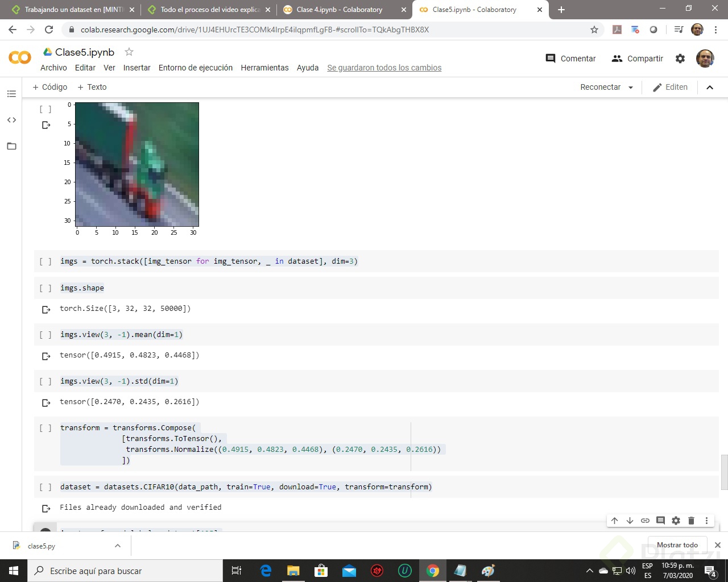Open Chrome media controls icon
Viewport: 728px width, 582px height.
point(679,30)
